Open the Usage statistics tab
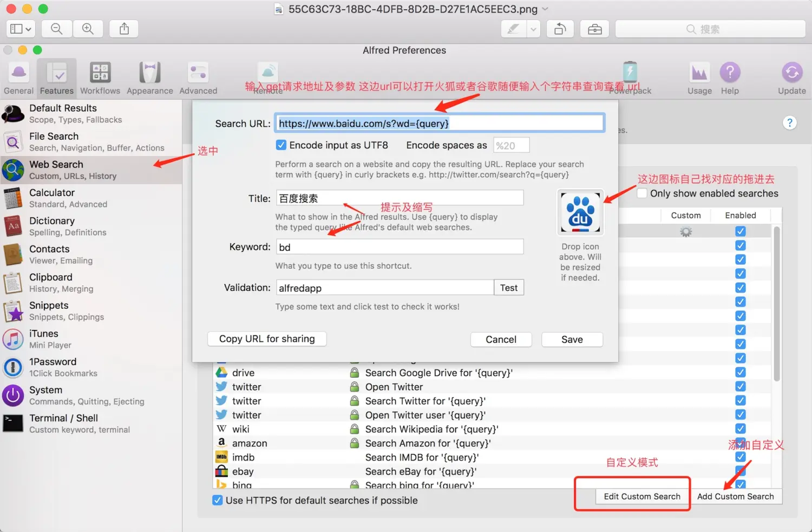 coord(699,78)
